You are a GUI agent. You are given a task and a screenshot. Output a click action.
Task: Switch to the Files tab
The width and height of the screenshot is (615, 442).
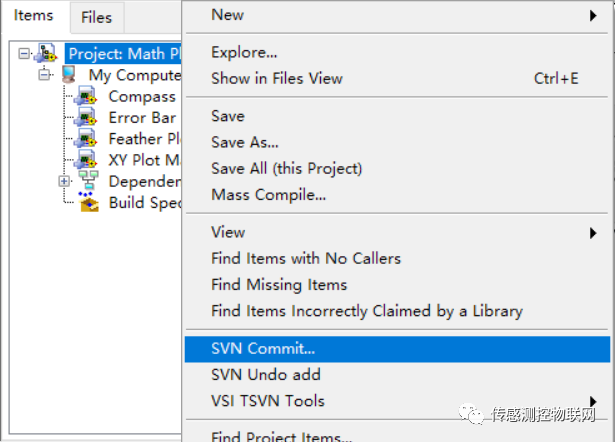point(97,17)
